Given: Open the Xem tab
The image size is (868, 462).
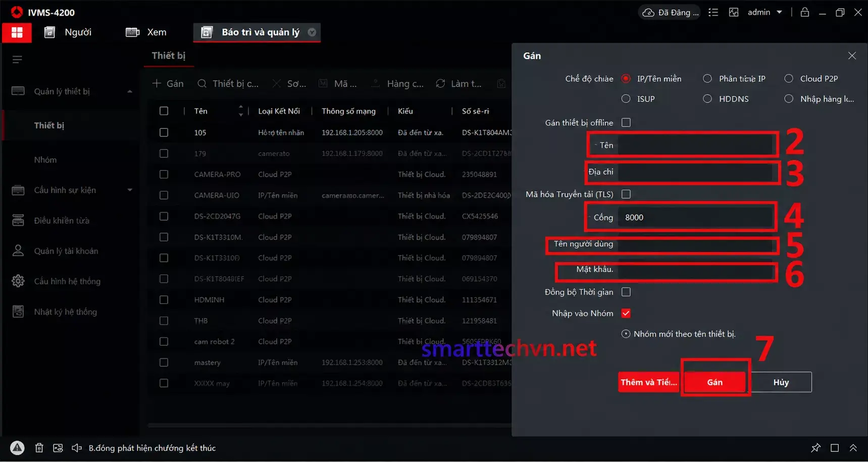Looking at the screenshot, I should click(x=146, y=32).
